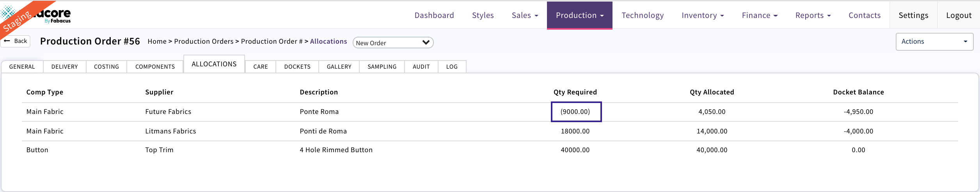
Task: Click Logout in the top bar
Action: click(959, 15)
